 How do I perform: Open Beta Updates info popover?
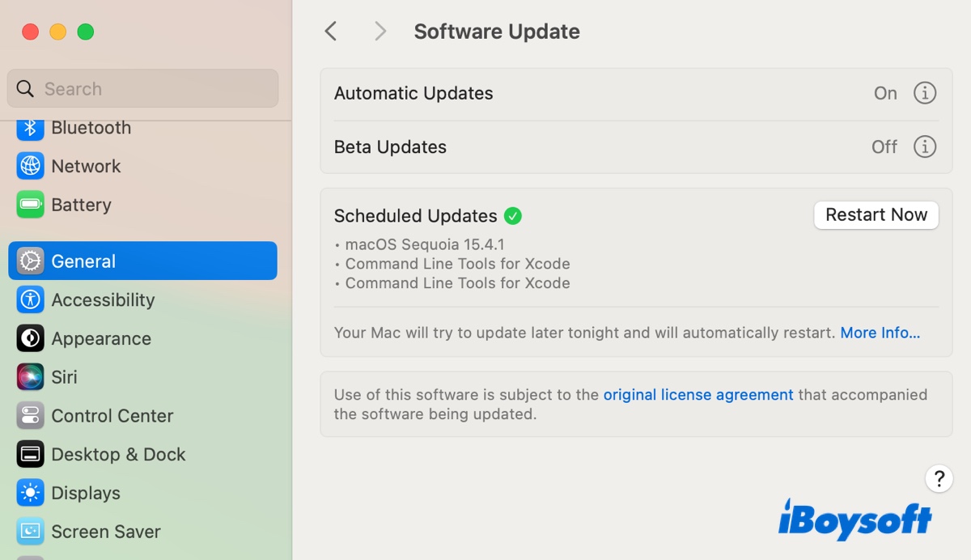point(925,146)
